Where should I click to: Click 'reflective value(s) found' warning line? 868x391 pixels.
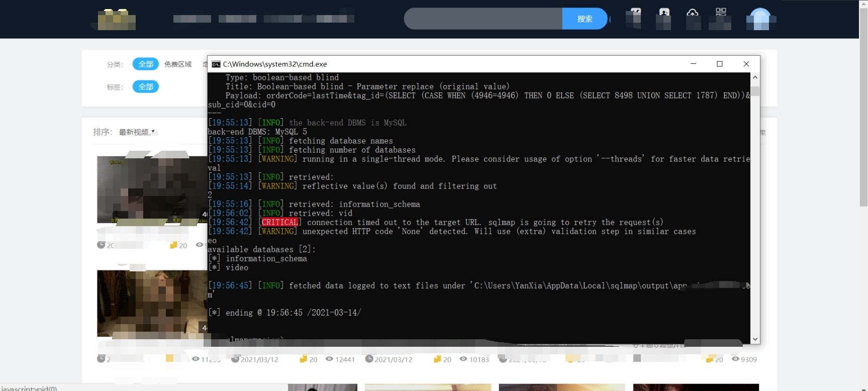pos(352,186)
